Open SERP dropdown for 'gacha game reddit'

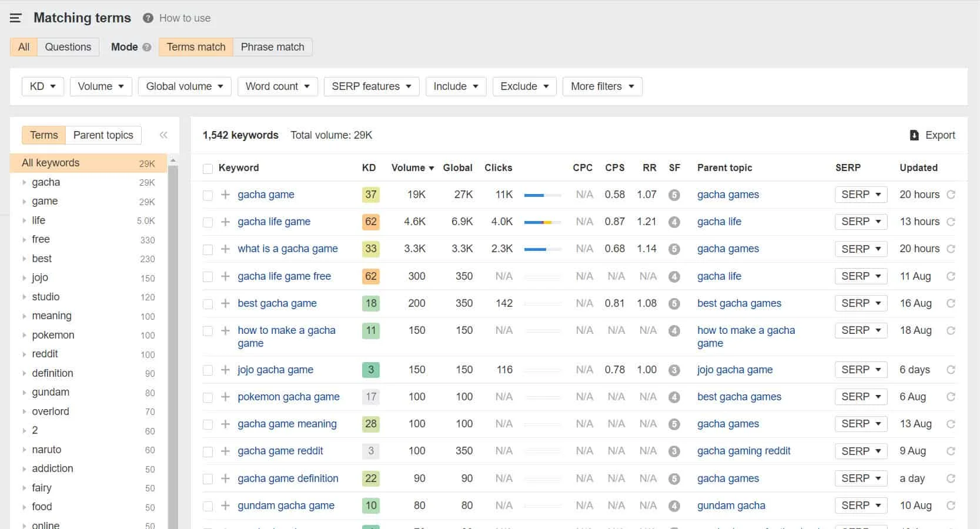[x=861, y=451]
